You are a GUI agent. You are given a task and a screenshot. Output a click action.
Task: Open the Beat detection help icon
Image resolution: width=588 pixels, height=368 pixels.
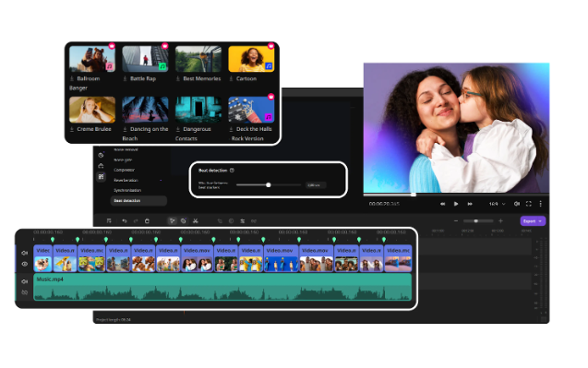pyautogui.click(x=232, y=170)
